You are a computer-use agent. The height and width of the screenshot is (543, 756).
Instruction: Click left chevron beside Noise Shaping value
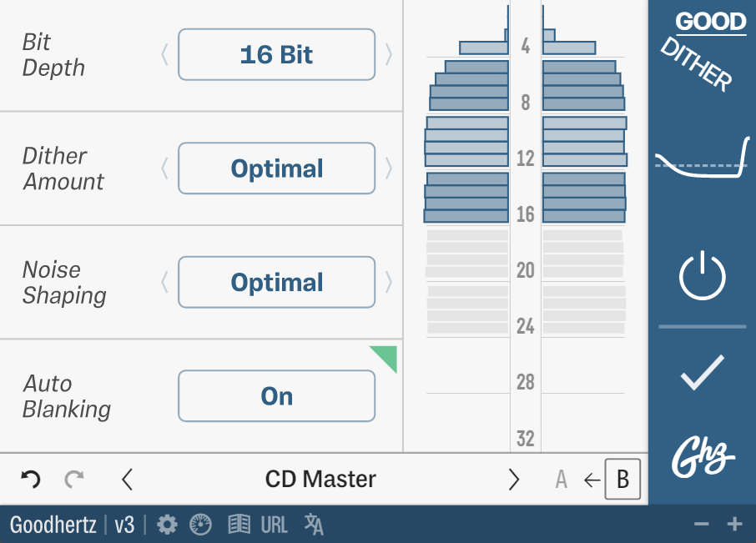[x=164, y=282]
